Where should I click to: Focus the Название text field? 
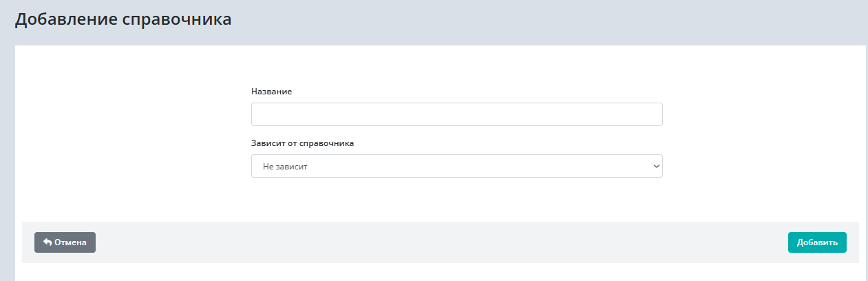click(x=456, y=114)
